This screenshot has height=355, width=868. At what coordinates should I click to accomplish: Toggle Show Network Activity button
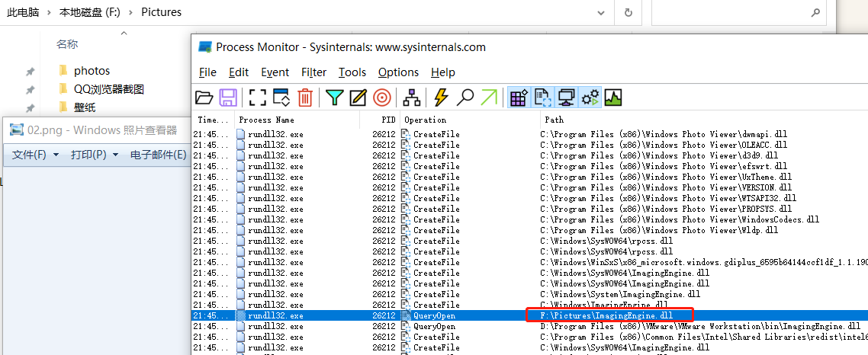pos(566,98)
